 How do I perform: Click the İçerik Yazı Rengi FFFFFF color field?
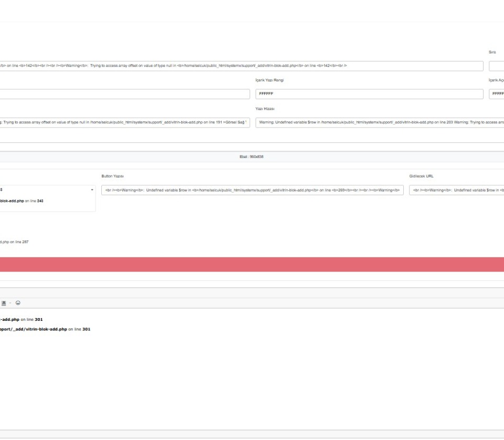[369, 94]
